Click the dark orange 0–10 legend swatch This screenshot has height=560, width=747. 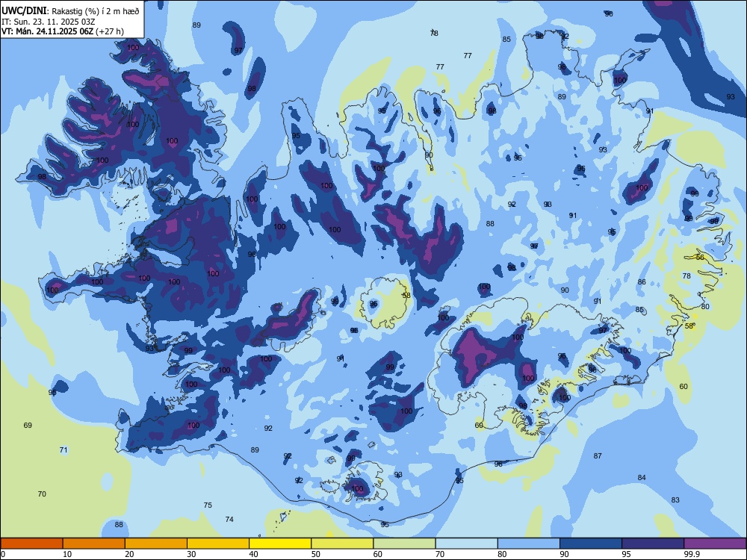[x=32, y=544]
